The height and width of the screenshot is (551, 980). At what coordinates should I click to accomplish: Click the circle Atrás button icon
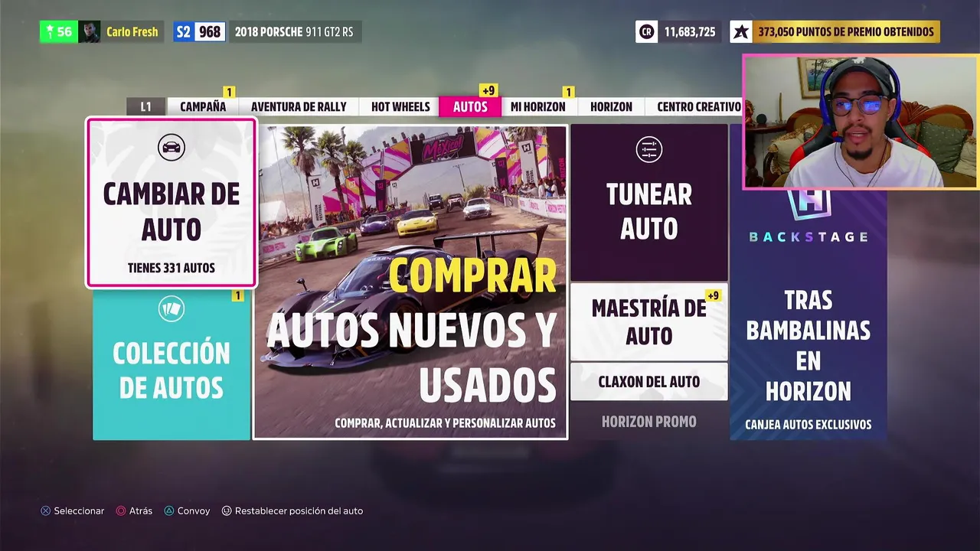(121, 510)
